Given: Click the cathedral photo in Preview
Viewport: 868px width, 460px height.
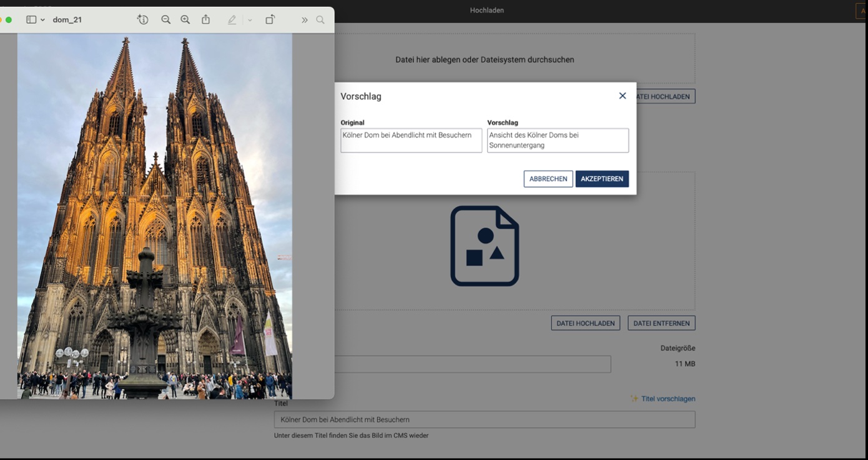Looking at the screenshot, I should (155, 216).
